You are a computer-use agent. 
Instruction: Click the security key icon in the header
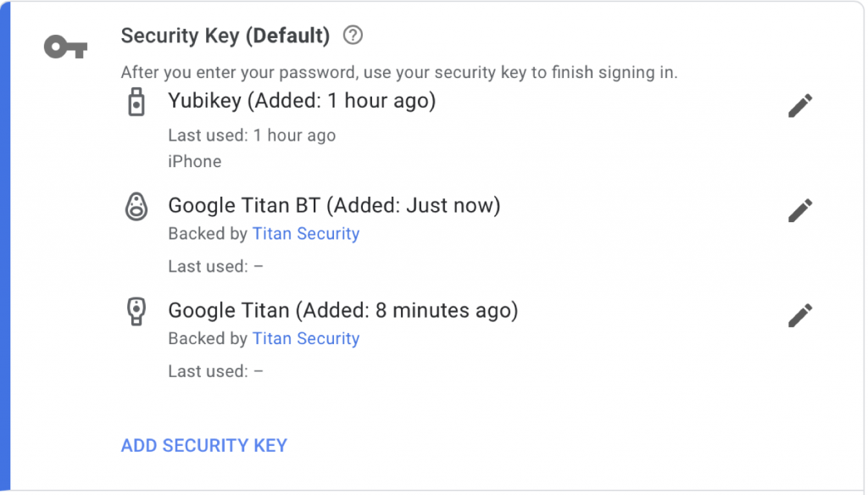point(64,46)
